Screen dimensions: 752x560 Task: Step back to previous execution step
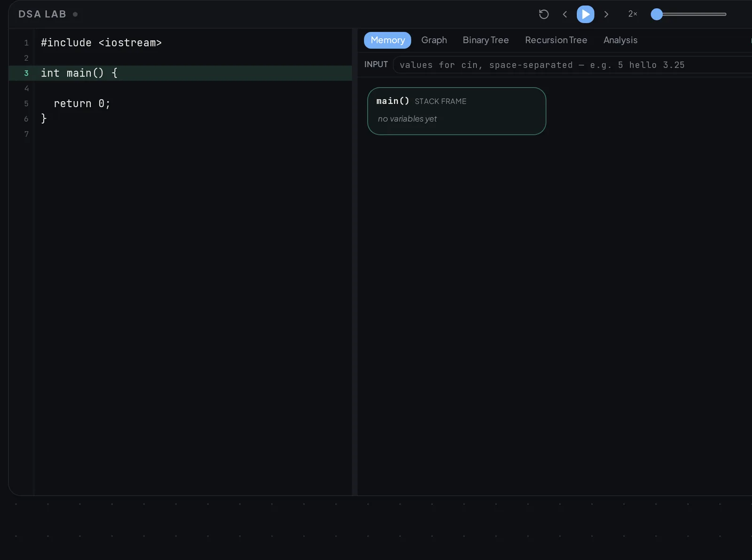coord(565,14)
